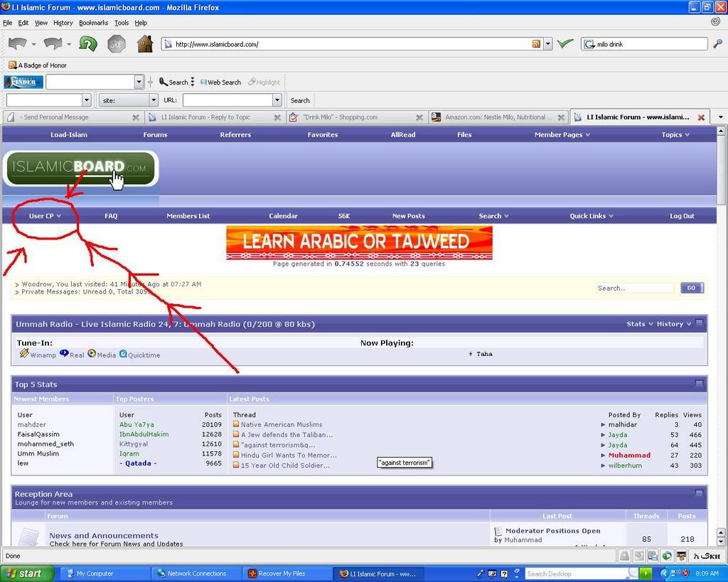This screenshot has width=728, height=582.
Task: Reload the page with the green Reload icon
Action: 87,44
